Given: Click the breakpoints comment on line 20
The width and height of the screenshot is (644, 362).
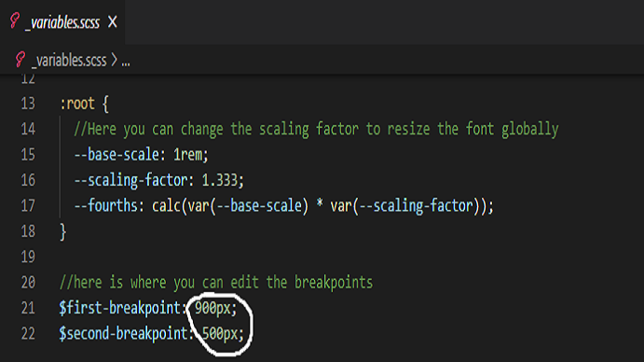Looking at the screenshot, I should tap(216, 283).
